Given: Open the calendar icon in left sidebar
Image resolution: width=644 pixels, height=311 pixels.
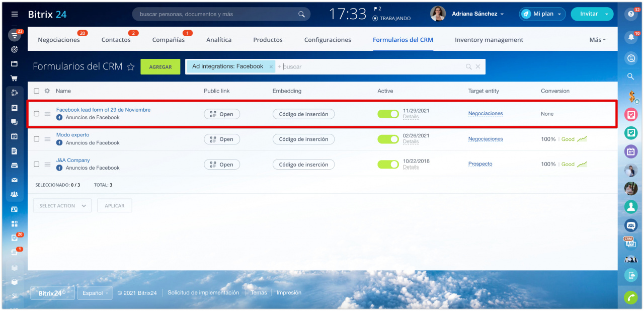Looking at the screenshot, I should 15,136.
